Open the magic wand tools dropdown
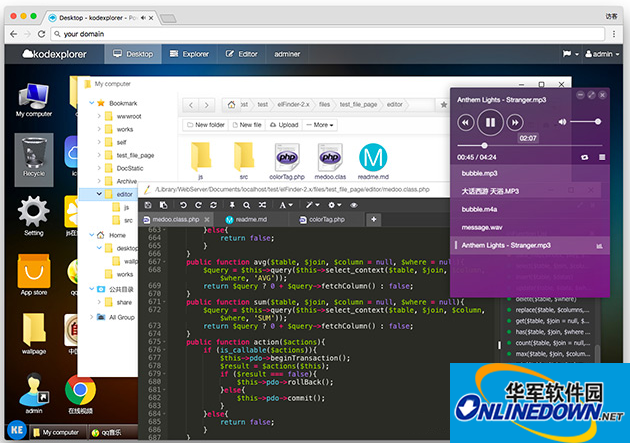Viewport: 630px width, 443px height. pyautogui.click(x=312, y=205)
